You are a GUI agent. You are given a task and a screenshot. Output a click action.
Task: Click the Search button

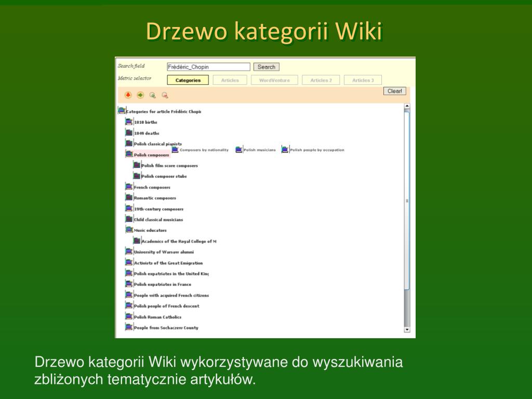click(267, 67)
